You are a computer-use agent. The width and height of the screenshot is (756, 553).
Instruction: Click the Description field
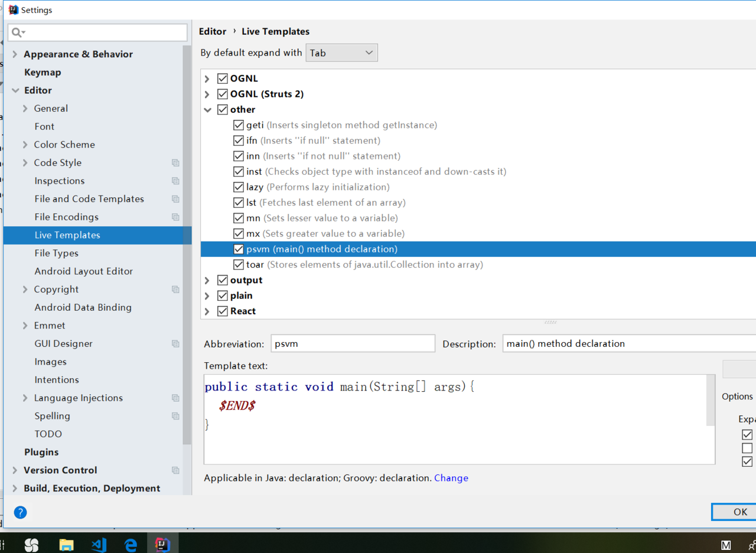coord(629,343)
